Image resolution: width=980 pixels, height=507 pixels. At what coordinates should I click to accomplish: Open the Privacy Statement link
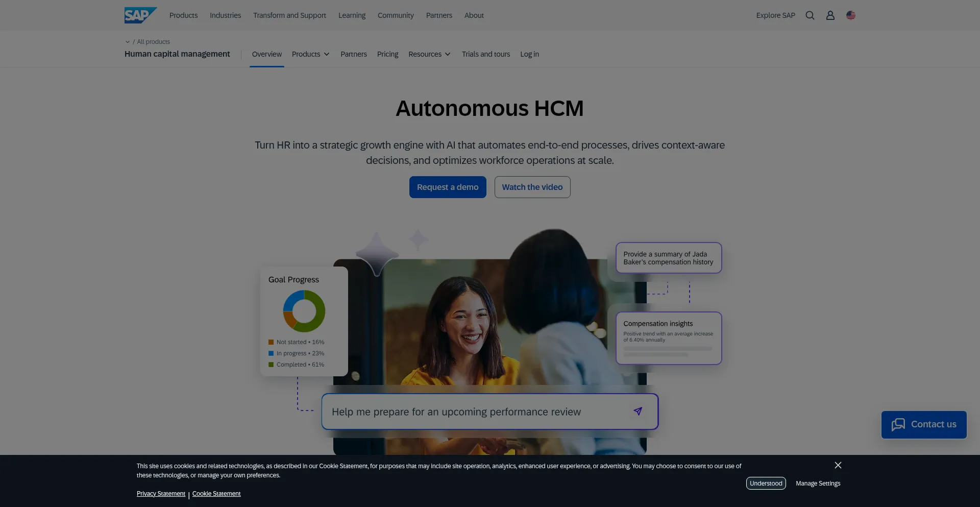(x=161, y=494)
